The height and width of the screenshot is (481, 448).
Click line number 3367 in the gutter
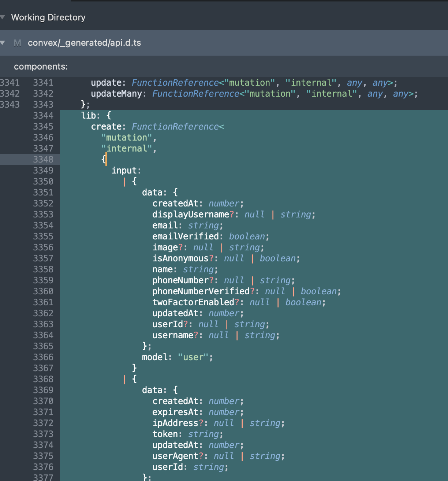tap(43, 368)
